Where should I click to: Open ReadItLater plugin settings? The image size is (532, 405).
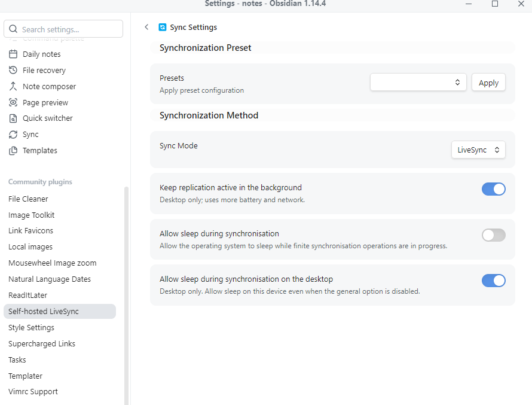60,296
